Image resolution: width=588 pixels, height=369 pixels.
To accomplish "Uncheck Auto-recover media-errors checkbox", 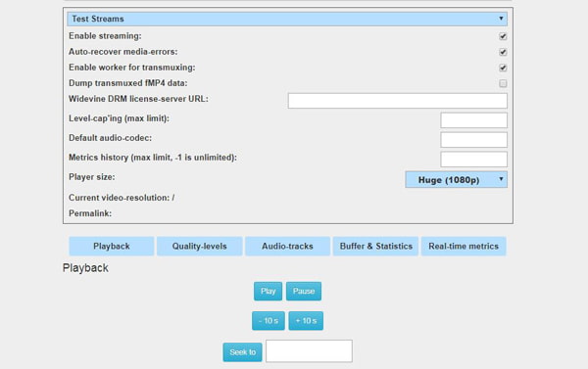I will [503, 52].
